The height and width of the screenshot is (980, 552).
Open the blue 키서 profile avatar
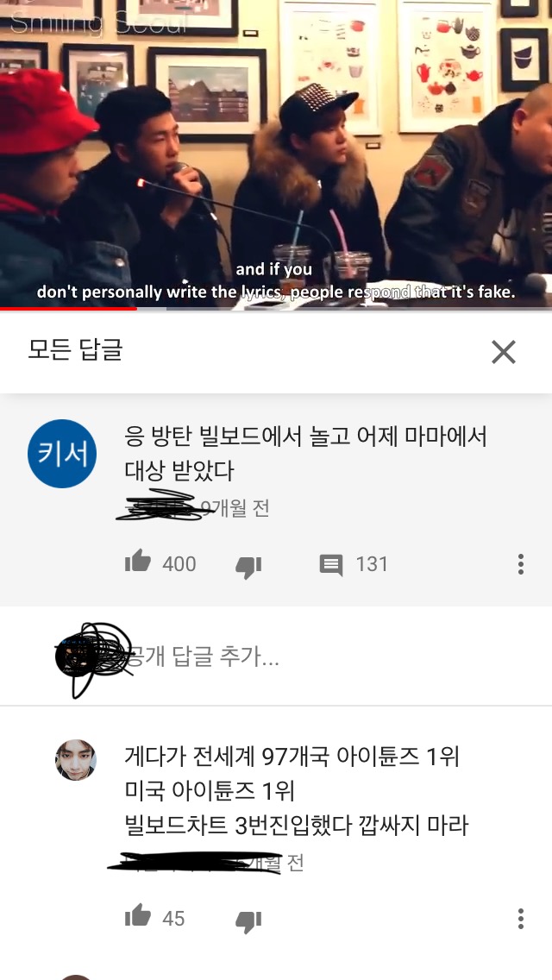[x=62, y=454]
